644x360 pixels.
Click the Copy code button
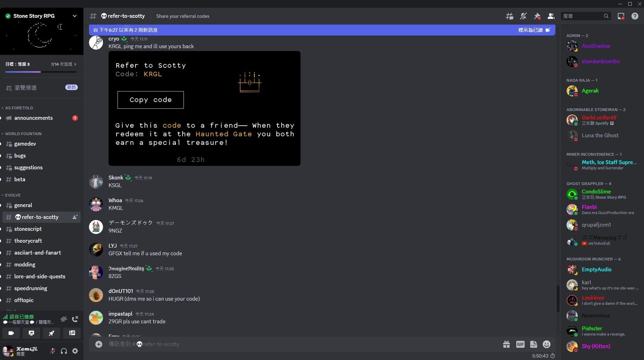[x=150, y=100]
